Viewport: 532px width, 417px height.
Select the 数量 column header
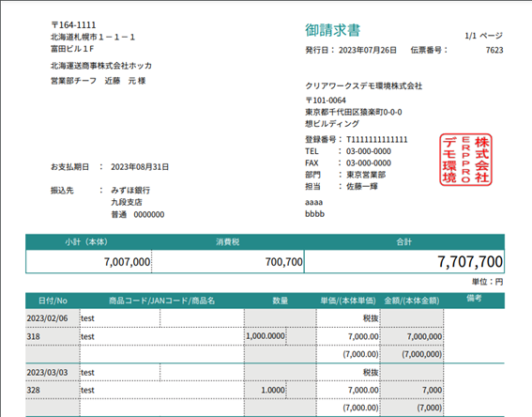click(281, 301)
